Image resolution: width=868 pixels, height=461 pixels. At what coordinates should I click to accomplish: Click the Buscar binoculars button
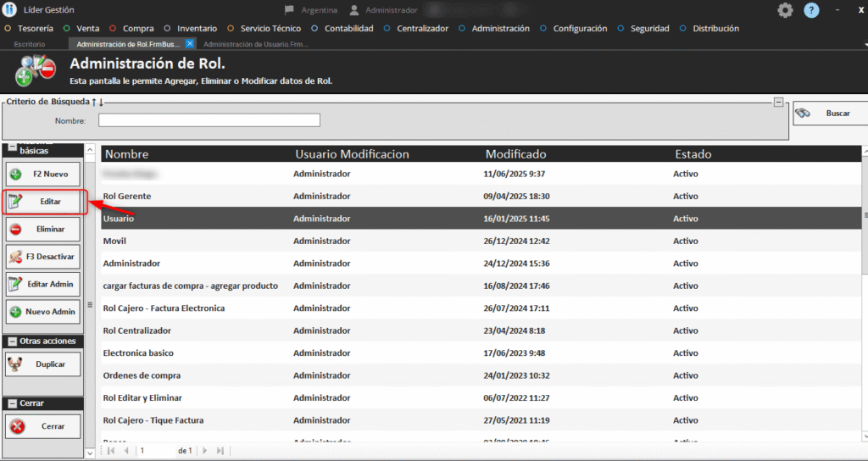[x=829, y=113]
